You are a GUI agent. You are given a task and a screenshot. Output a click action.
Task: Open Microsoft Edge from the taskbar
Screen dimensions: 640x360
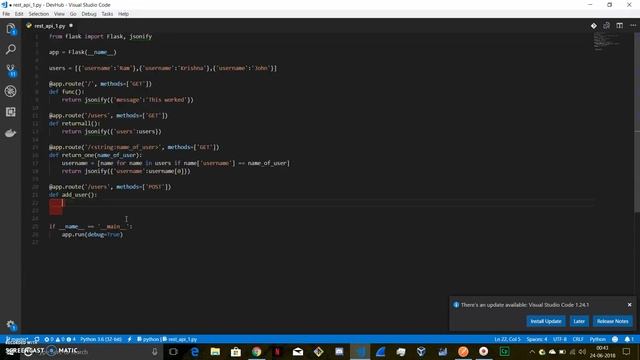tap(194, 351)
